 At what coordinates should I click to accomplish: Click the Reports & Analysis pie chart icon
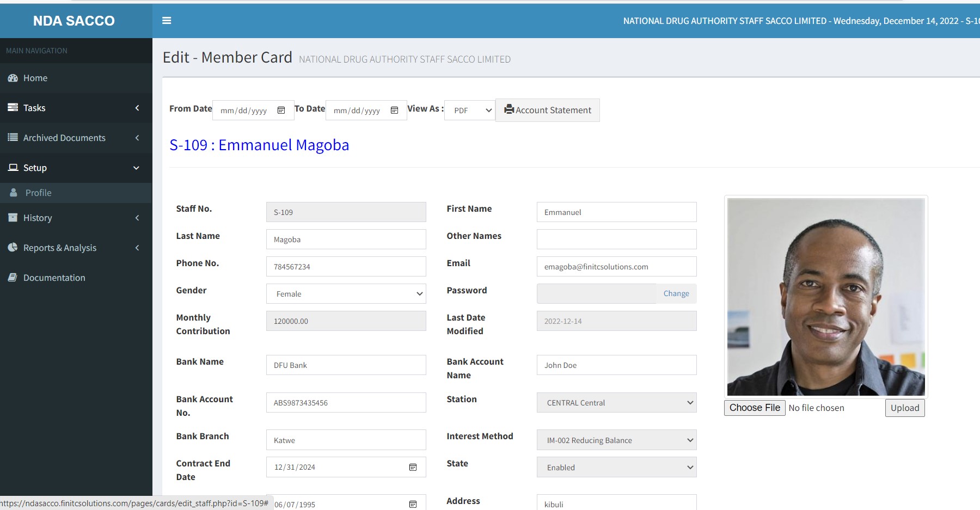(13, 248)
